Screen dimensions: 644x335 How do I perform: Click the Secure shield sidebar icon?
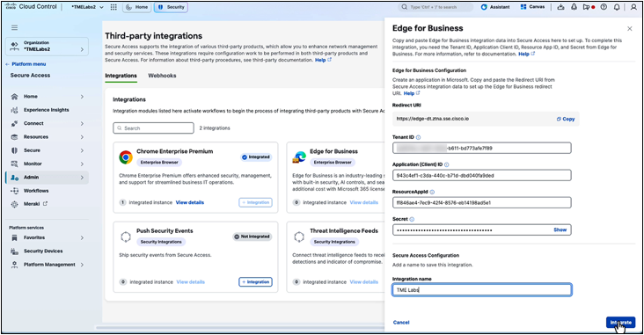coord(14,150)
